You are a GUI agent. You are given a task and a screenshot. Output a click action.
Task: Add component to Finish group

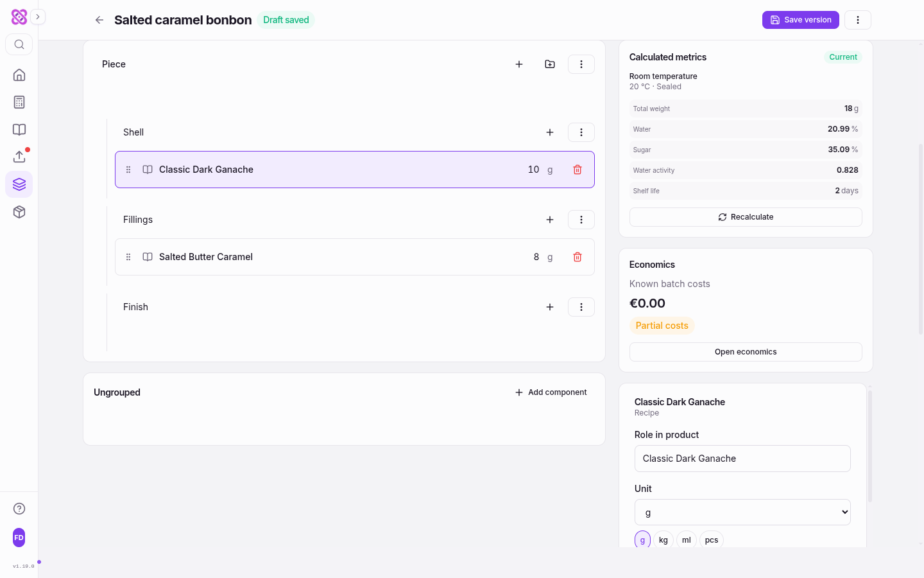pos(550,307)
